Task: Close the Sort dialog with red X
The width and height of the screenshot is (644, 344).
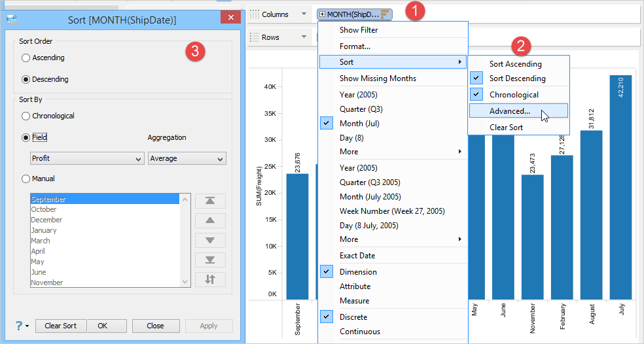Action: pos(230,17)
